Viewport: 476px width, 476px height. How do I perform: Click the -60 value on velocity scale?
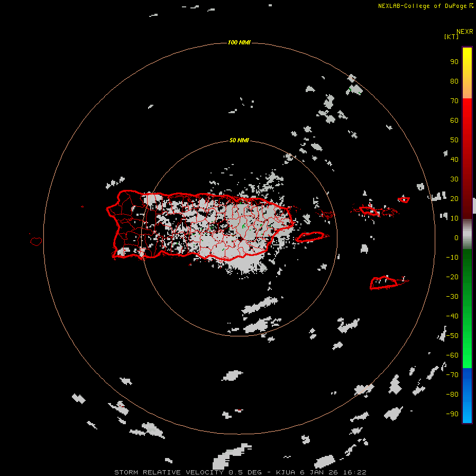pos(452,355)
